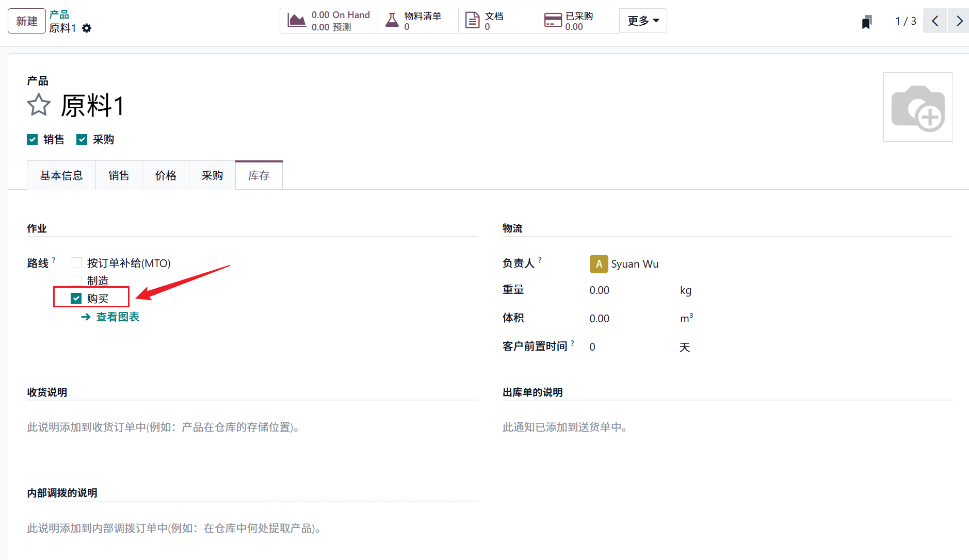
Task: Switch to the 采购 tab
Action: [x=212, y=176]
